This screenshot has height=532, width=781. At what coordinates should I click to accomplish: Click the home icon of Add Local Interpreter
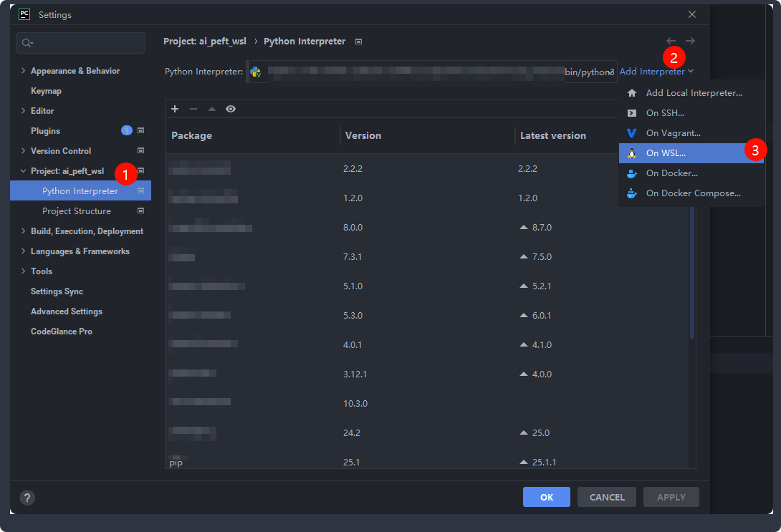click(632, 93)
